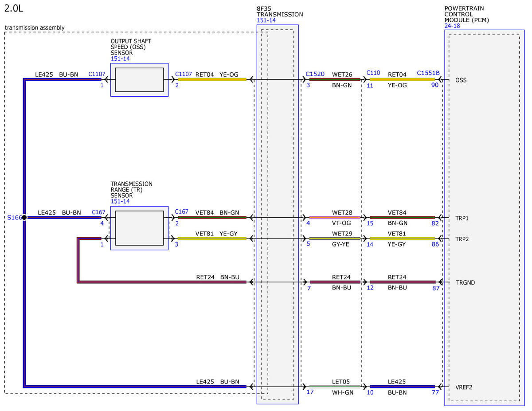Click connector label C1520

314,74
